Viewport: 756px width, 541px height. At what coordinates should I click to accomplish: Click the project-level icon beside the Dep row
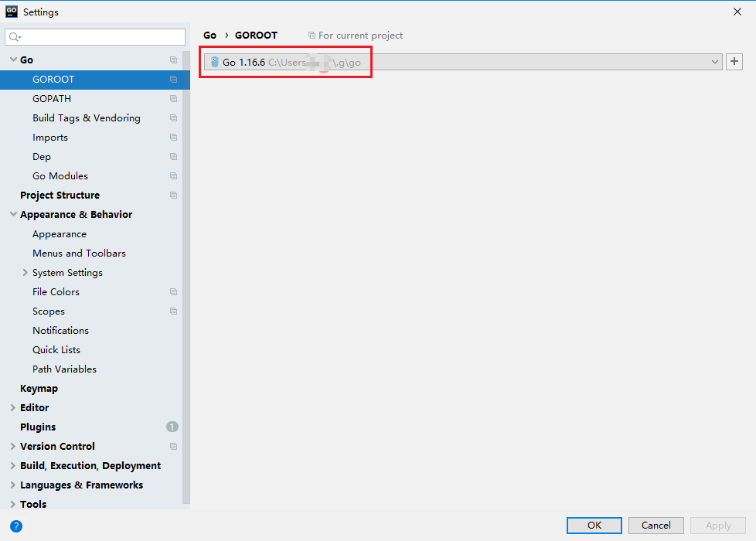pos(174,156)
